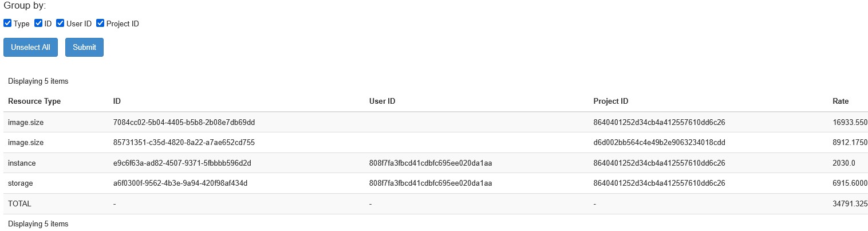Image resolution: width=868 pixels, height=231 pixels.
Task: Select image ID 85731351-c35d-4820-8a22-a7ae652cd755
Action: 184,143
